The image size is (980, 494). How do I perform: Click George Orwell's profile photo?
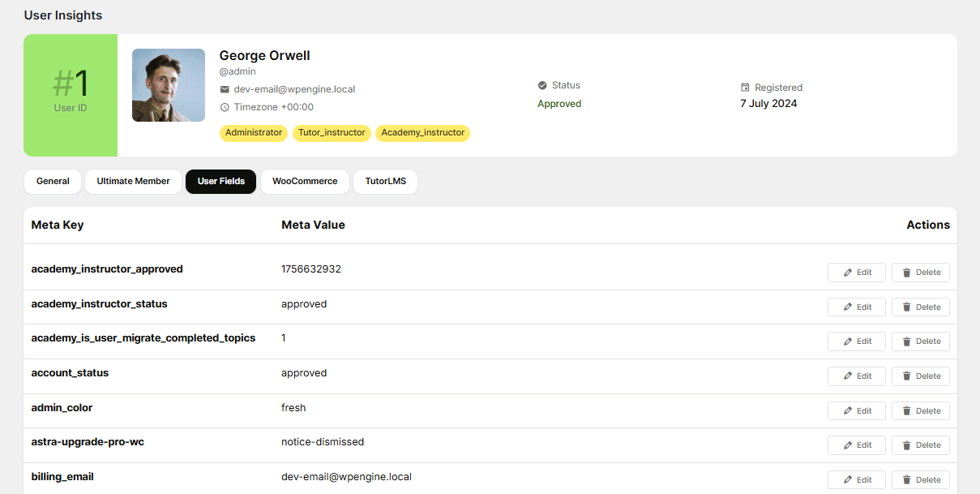(x=169, y=85)
